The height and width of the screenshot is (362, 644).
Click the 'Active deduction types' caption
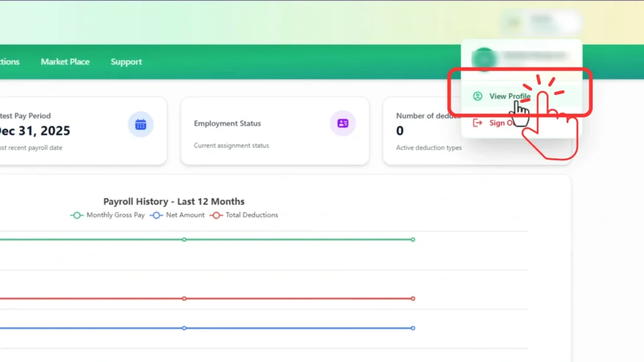tap(429, 148)
